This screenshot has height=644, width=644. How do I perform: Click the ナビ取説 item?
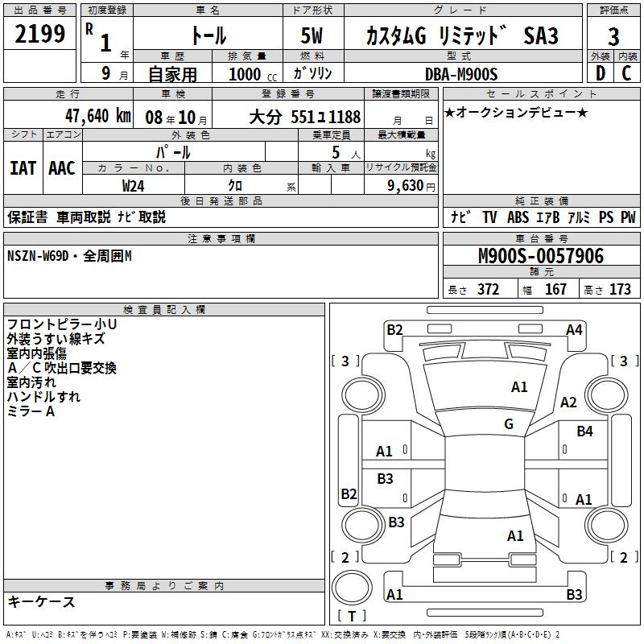tap(142, 217)
